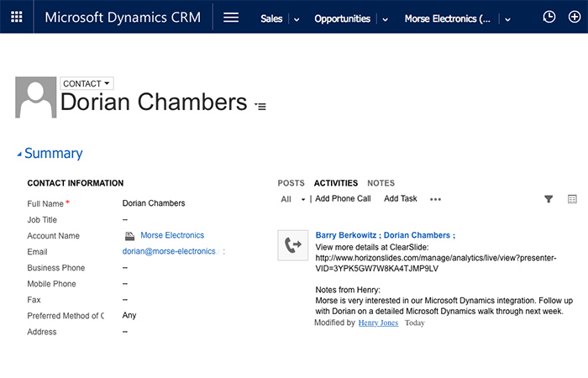Select the ACTIVITIES tab
This screenshot has width=588, height=378.
point(336,183)
